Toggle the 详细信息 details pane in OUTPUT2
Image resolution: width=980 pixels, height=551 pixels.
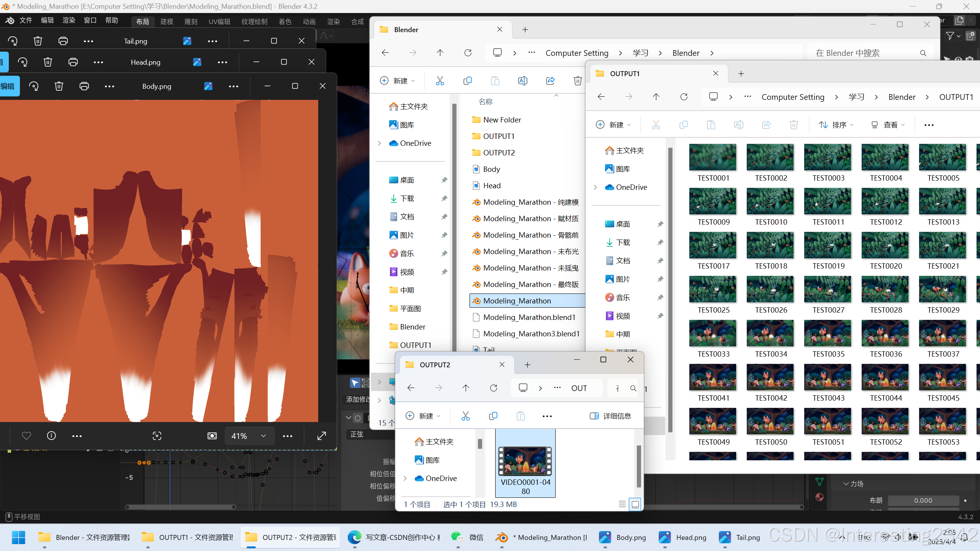point(610,416)
